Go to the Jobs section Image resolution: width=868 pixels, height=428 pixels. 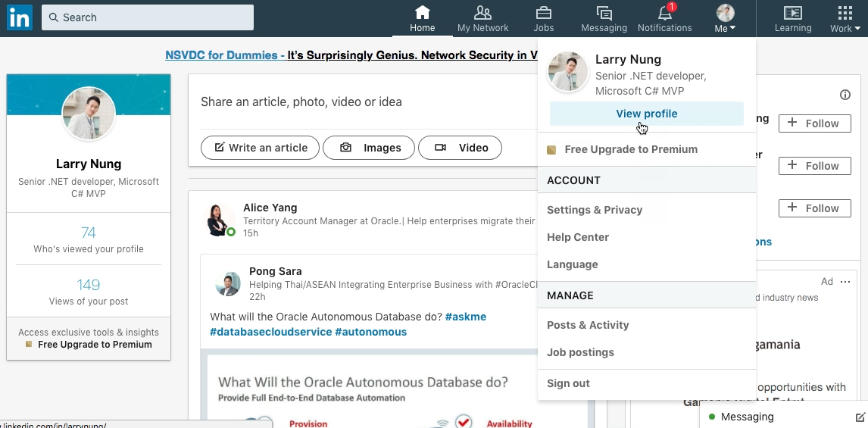point(544,18)
